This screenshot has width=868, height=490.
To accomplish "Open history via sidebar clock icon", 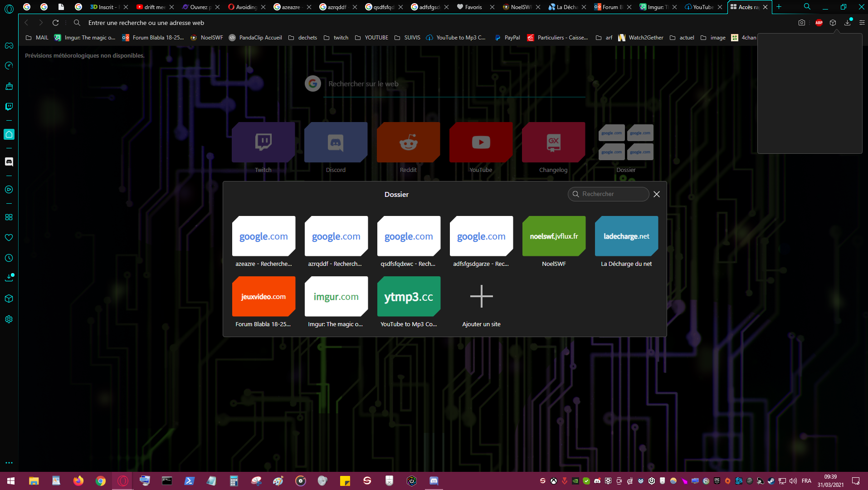I will click(9, 258).
